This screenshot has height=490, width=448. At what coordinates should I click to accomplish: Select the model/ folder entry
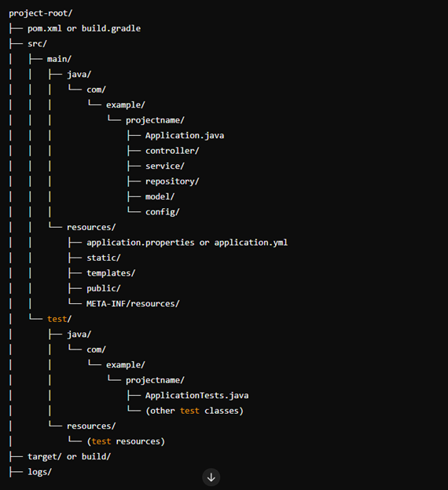[x=160, y=197]
